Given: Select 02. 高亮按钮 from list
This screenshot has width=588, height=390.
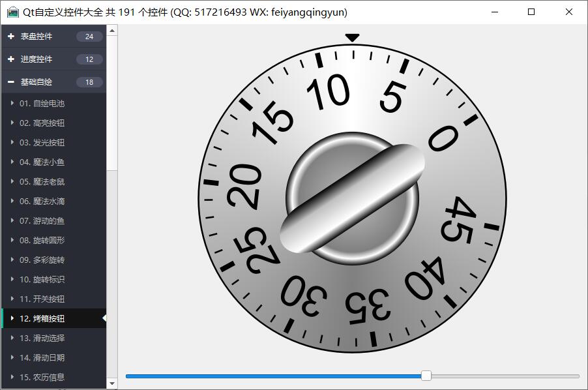Looking at the screenshot, I should click(x=42, y=123).
